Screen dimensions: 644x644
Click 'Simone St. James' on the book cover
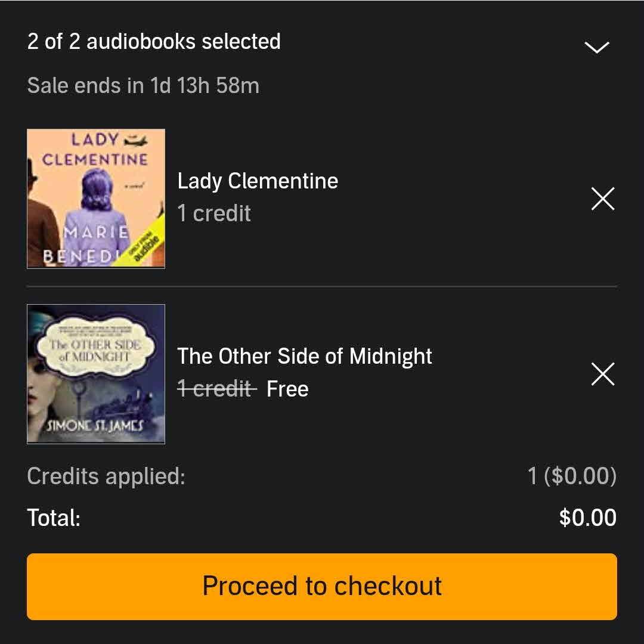coord(96,426)
